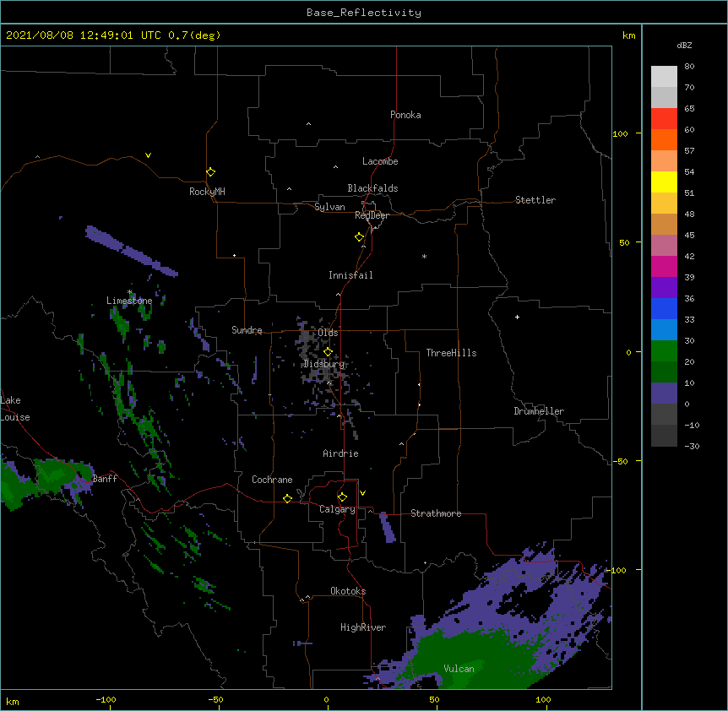The height and width of the screenshot is (711, 728).
Task: Click the yellow diamond marker above Calgary label
Action: tap(342, 497)
